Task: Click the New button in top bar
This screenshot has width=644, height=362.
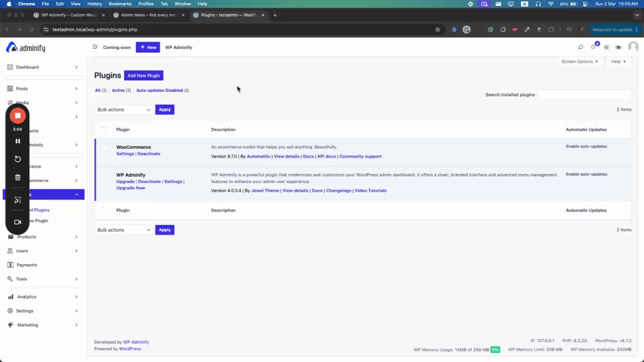Action: [x=148, y=47]
